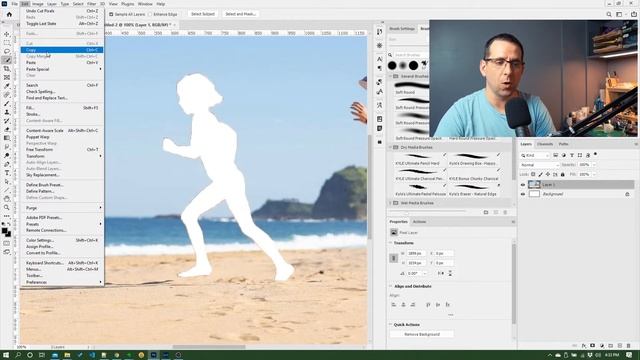This screenshot has width=640, height=360.
Task: Switch to the Channels tab
Action: pos(544,144)
